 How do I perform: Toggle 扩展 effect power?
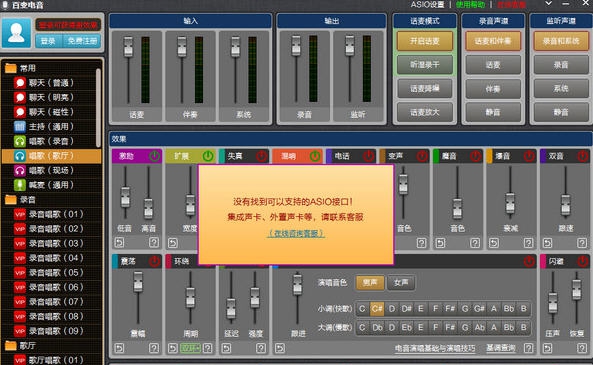click(x=208, y=156)
